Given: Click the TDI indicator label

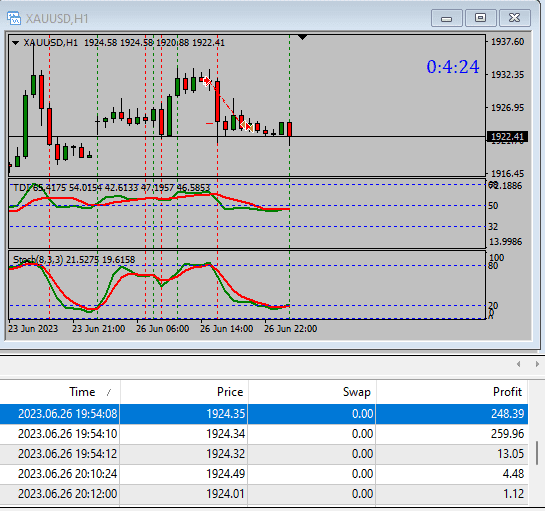Looking at the screenshot, I should coord(111,188).
